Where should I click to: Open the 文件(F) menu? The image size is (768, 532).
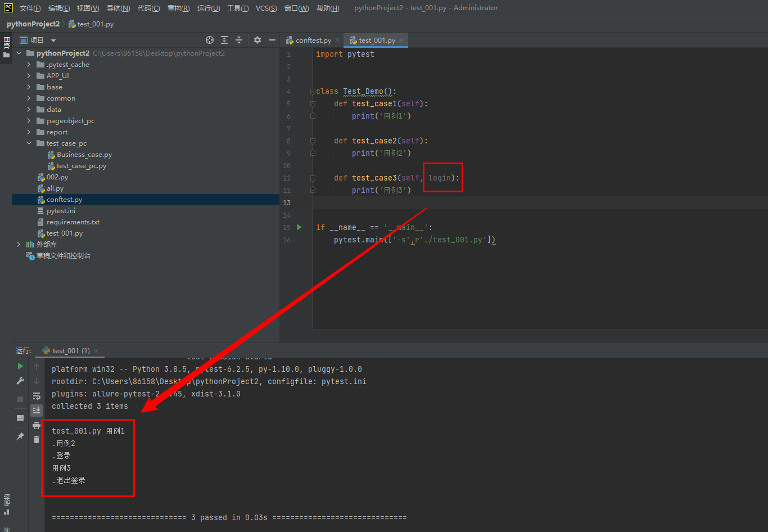pyautogui.click(x=30, y=8)
